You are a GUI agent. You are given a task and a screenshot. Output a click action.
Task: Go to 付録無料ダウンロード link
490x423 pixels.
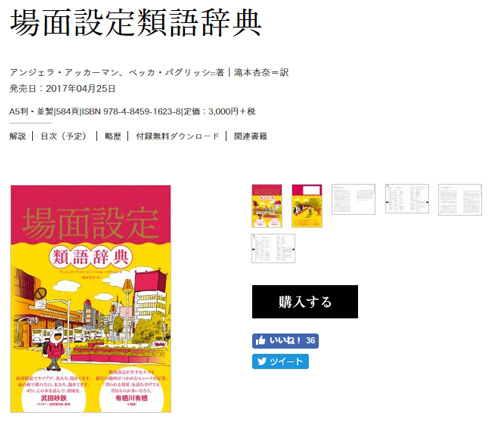coord(177,136)
